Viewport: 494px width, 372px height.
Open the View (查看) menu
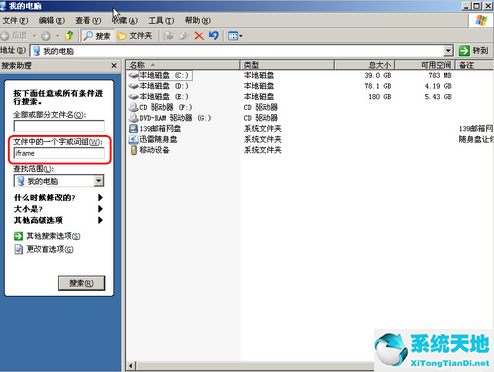pos(88,21)
